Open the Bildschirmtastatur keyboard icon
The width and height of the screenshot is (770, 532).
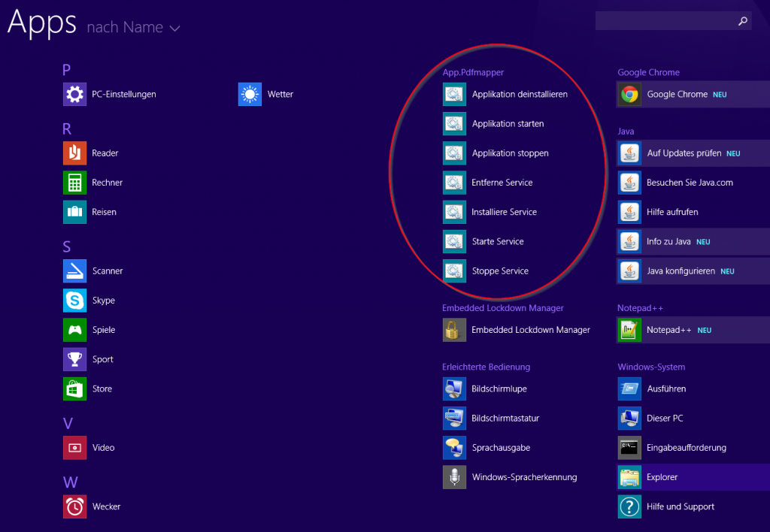(x=454, y=418)
